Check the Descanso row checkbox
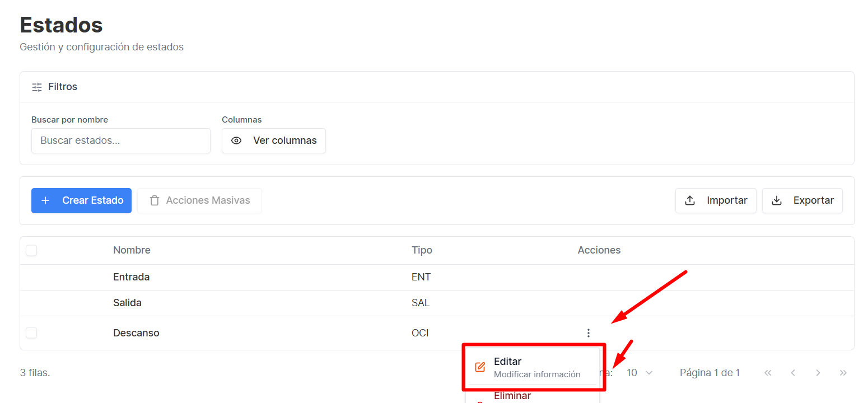868x403 pixels. coord(31,333)
